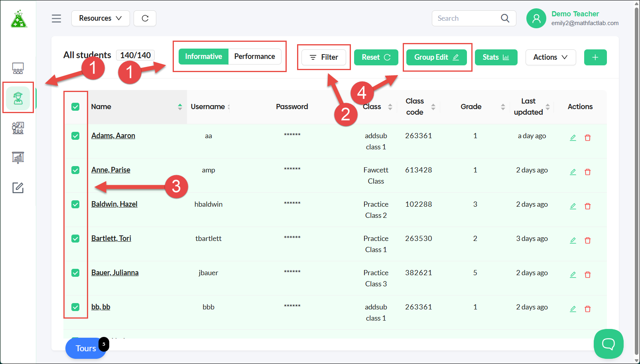
Task: Open the students sidebar icon
Action: click(x=18, y=98)
